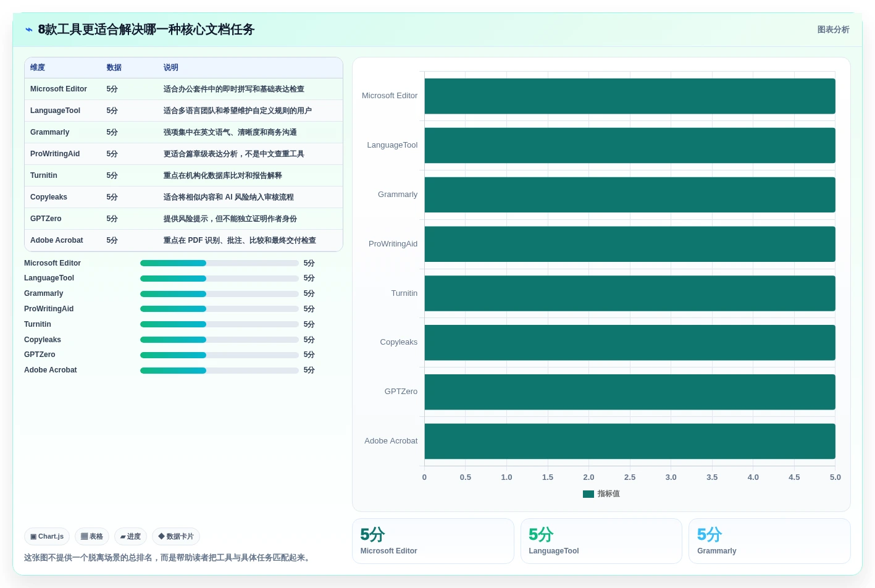Select the 数据卡片 tag chip
Image resolution: width=875 pixels, height=588 pixels.
[176, 536]
